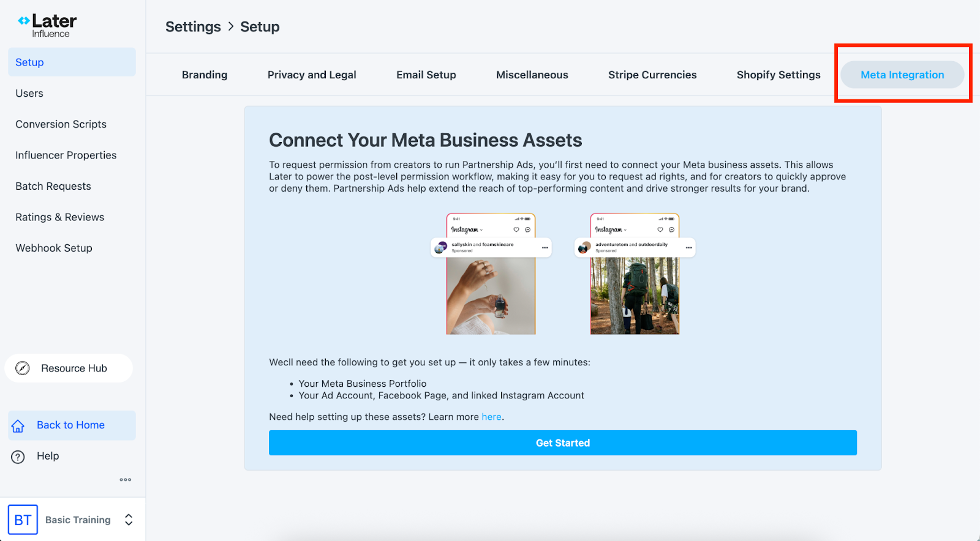Click the Back to Home house icon
This screenshot has width=980, height=541.
(x=18, y=425)
